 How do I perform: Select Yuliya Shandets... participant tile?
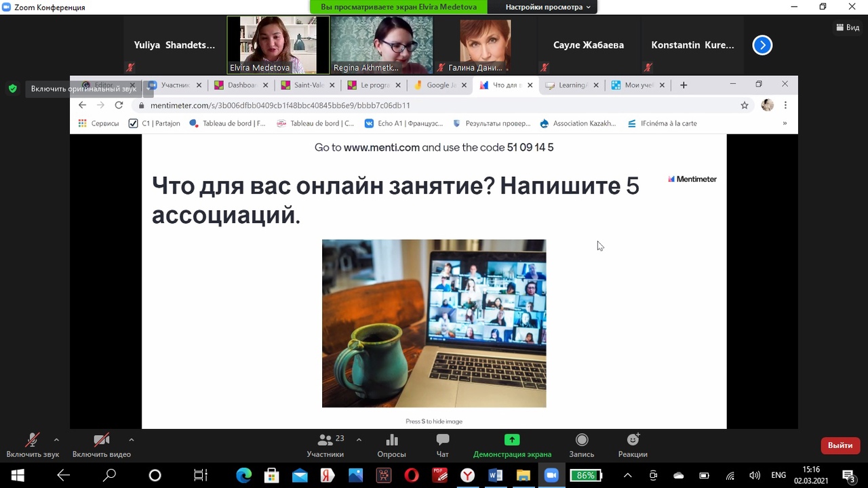(x=174, y=45)
